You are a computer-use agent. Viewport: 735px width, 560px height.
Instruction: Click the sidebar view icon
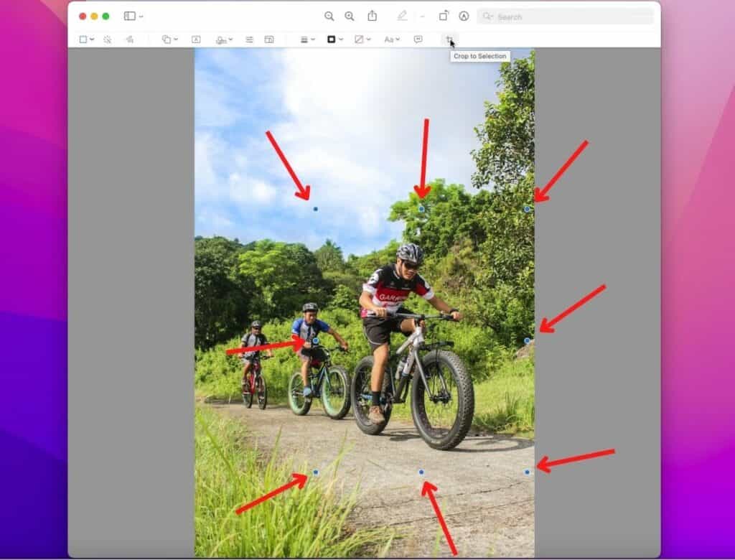click(x=129, y=16)
